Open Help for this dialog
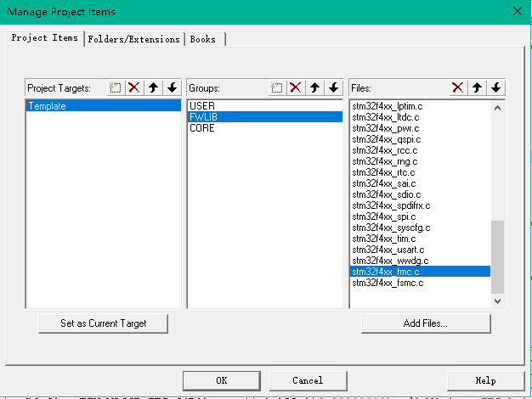Viewport: 532px width, 399px height. pos(486,380)
